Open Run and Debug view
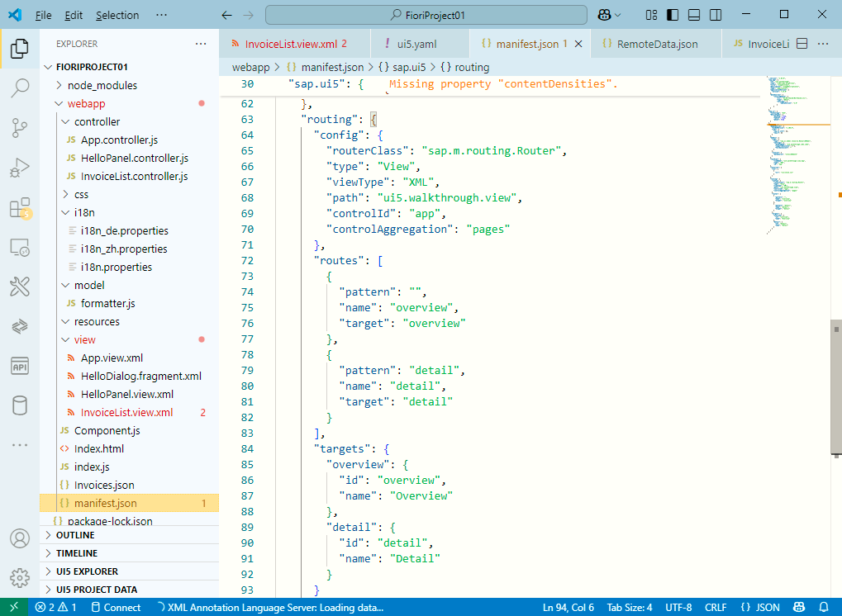This screenshot has height=616, width=842. pyautogui.click(x=19, y=168)
